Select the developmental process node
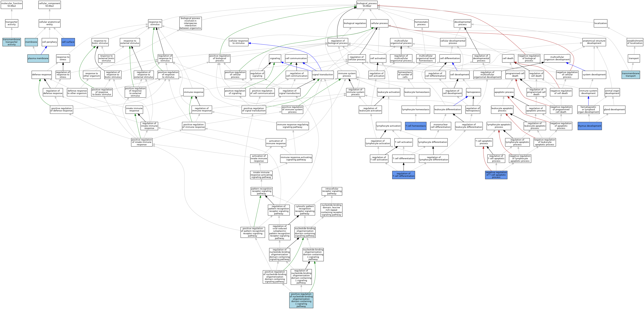The width and height of the screenshot is (644, 309). click(463, 23)
